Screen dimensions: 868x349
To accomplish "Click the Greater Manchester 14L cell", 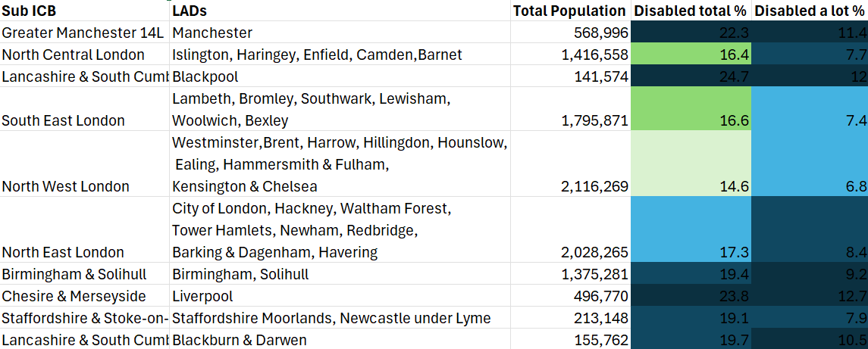I will click(x=85, y=33).
